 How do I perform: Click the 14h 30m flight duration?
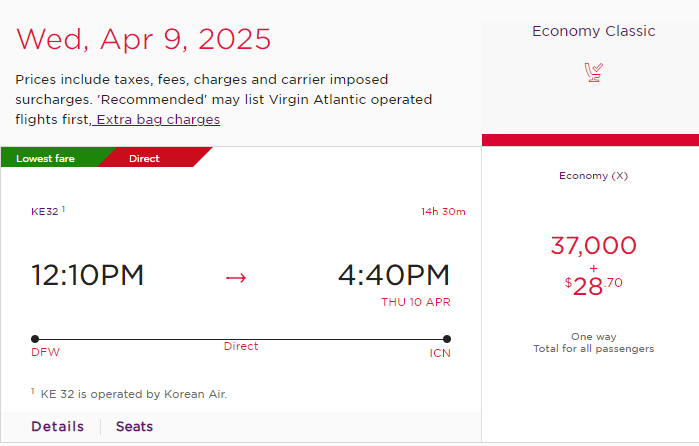[443, 211]
